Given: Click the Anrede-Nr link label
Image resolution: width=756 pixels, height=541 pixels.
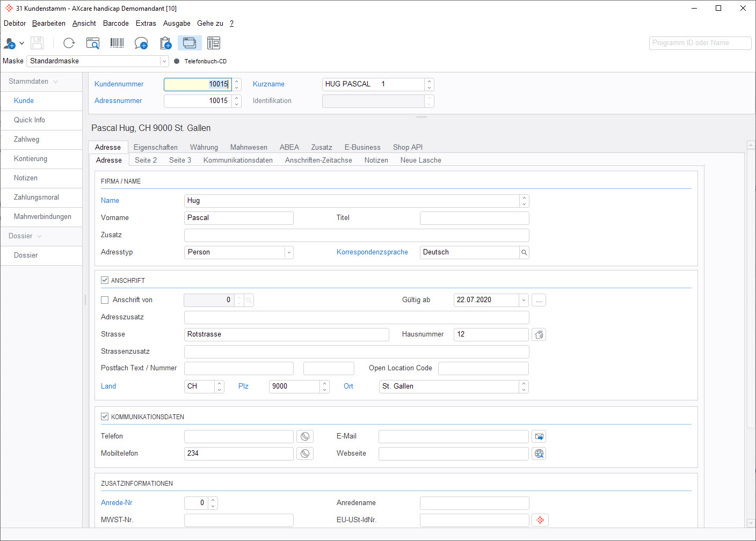Looking at the screenshot, I should click(117, 503).
